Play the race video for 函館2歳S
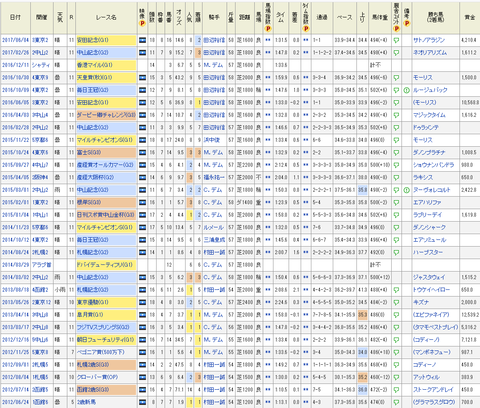Viewport: 480px width, 408px height. [142, 390]
